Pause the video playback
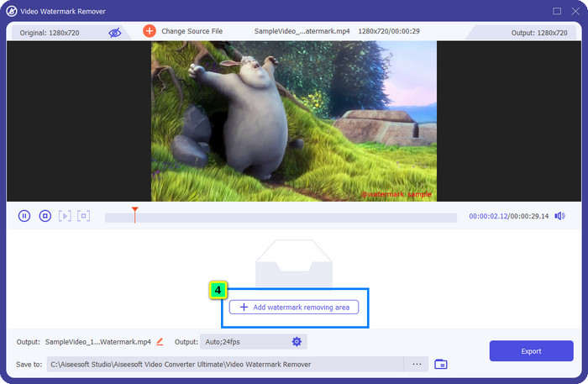Image resolution: width=588 pixels, height=384 pixels. (x=24, y=216)
